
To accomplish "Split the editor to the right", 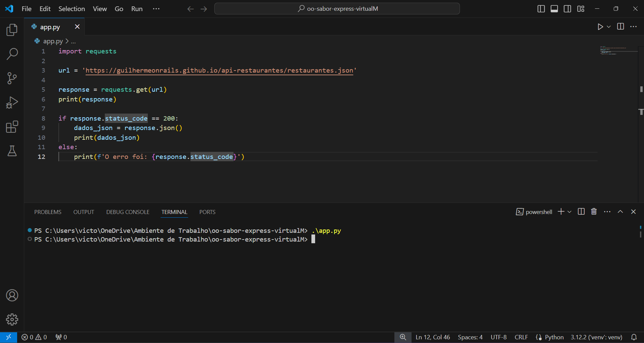I will click(620, 27).
